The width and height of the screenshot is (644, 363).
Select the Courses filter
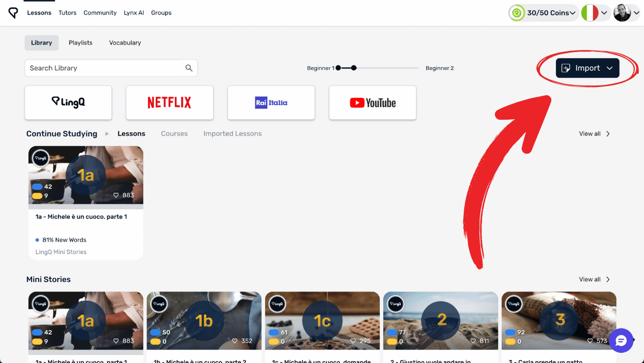(x=174, y=134)
